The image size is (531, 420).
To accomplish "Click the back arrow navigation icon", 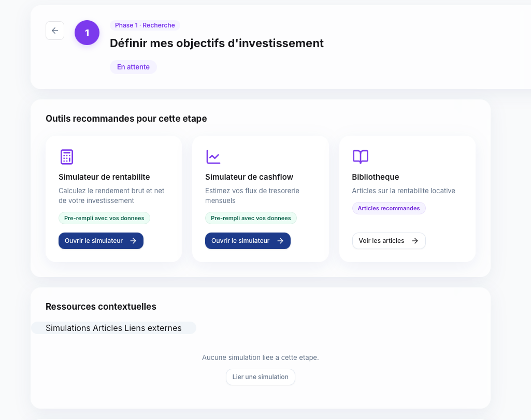I will click(x=55, y=31).
